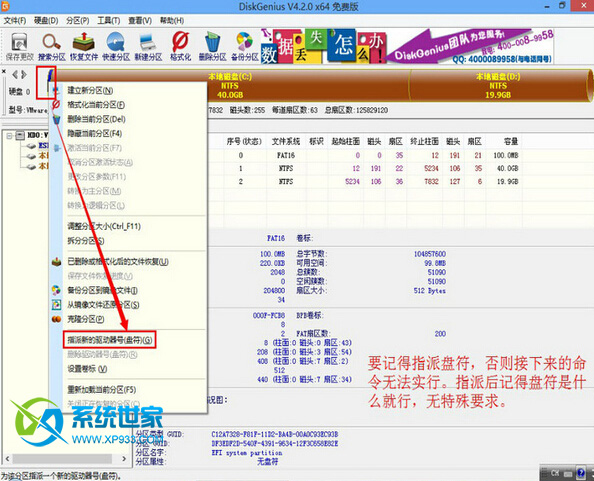Go to the next disk with the right arrow
Viewport: 594px width, 481px height.
[x=23, y=75]
